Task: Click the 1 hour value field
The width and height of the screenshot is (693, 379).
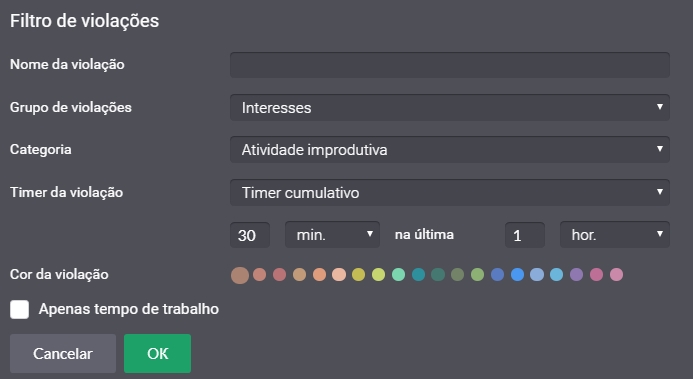Action: 525,235
